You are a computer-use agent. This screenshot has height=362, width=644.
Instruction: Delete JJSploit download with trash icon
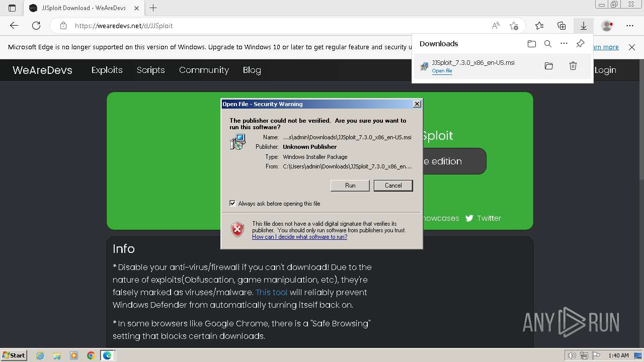pyautogui.click(x=573, y=66)
